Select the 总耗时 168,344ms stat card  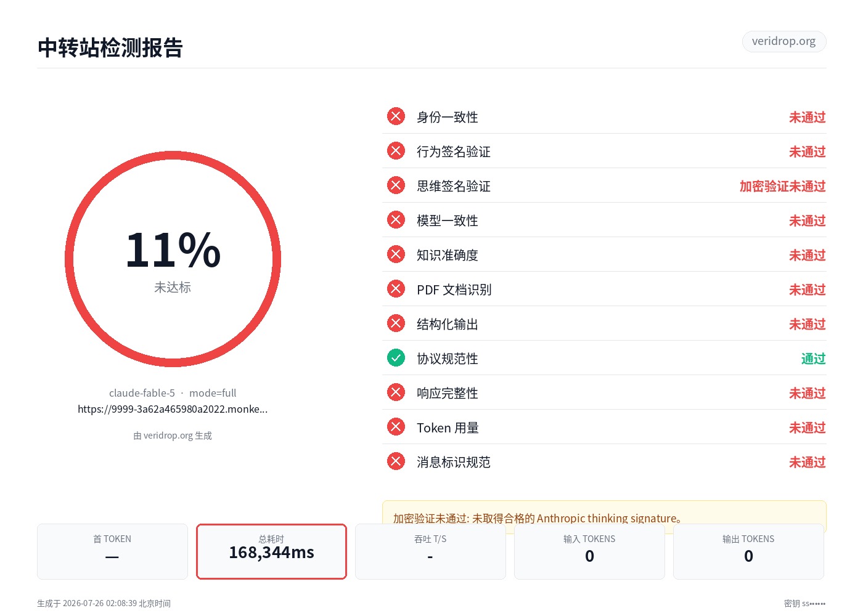[271, 551]
